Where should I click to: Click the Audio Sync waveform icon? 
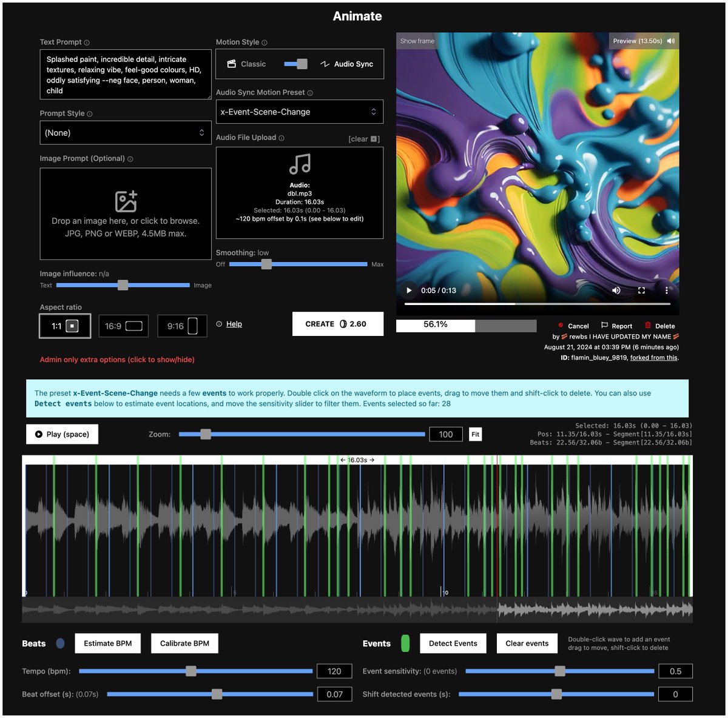pyautogui.click(x=325, y=64)
